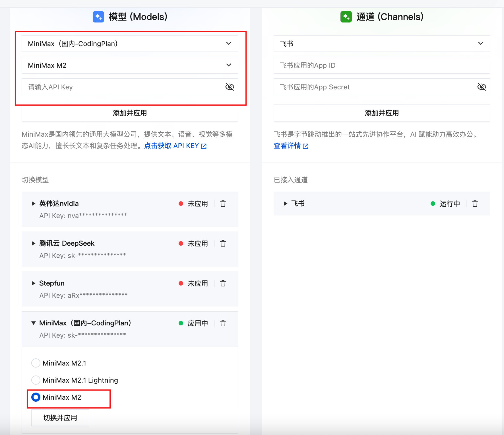The image size is (504, 435).
Task: Click the API Key: nva*** text
Action: tap(83, 216)
